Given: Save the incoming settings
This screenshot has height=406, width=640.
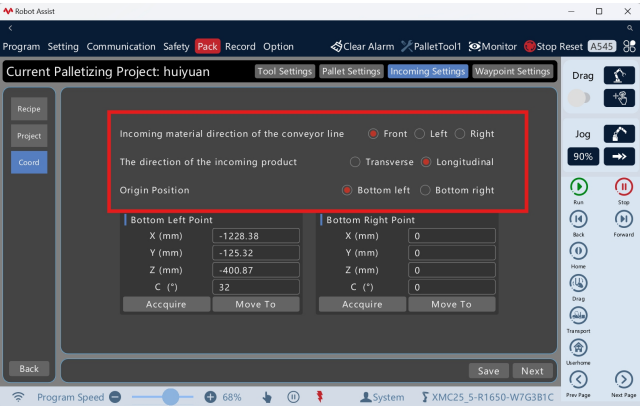Looking at the screenshot, I should tap(489, 371).
